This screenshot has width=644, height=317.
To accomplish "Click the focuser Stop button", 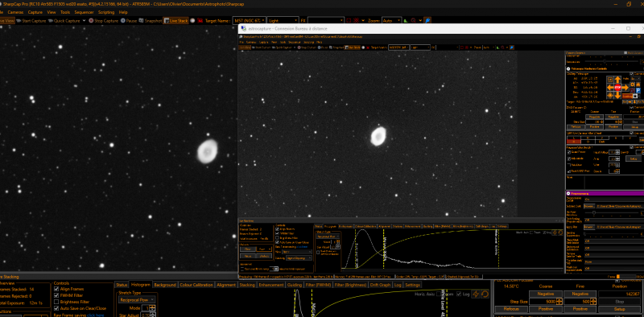I will tap(619, 302).
